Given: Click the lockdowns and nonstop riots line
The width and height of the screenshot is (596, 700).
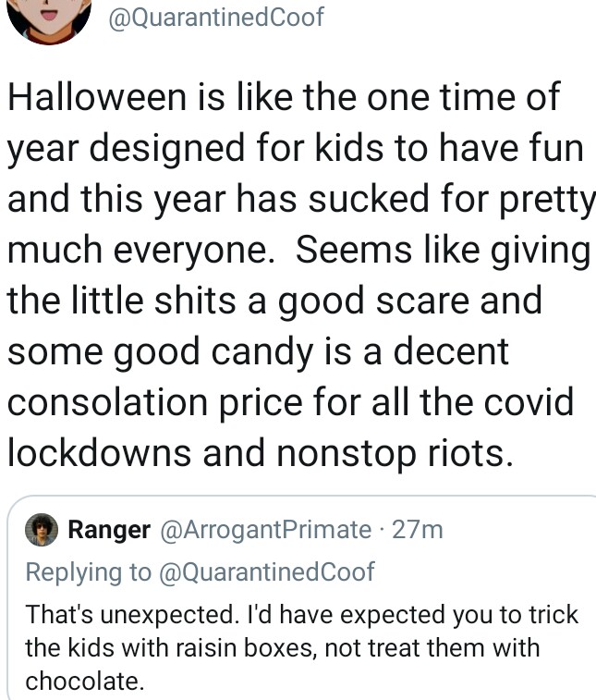Looking at the screenshot, I should (x=261, y=453).
